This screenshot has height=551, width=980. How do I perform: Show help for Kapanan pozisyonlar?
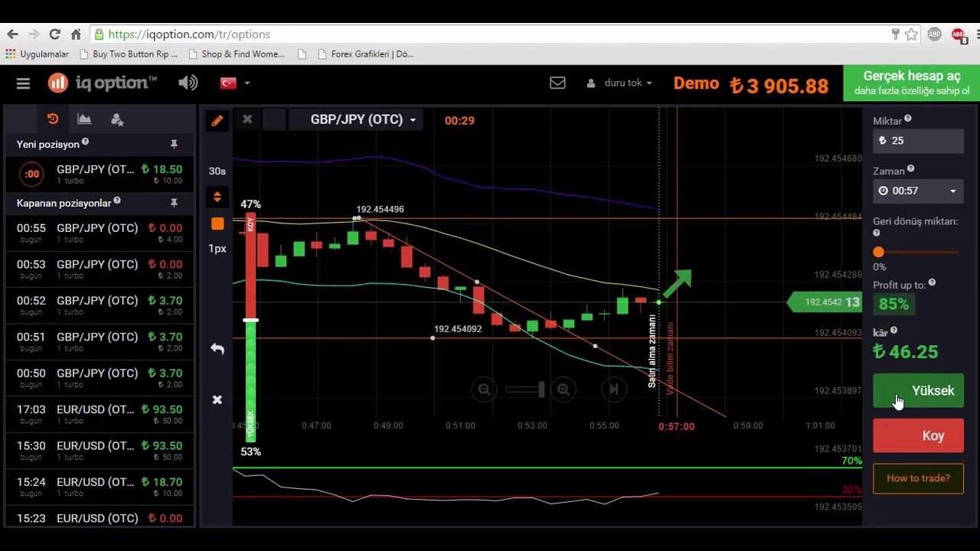pyautogui.click(x=117, y=201)
